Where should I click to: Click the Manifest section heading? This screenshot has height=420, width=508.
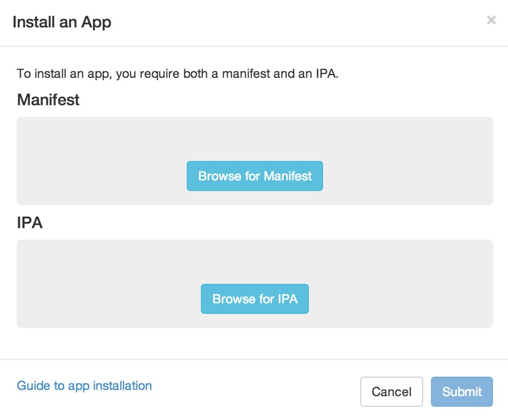(x=48, y=100)
